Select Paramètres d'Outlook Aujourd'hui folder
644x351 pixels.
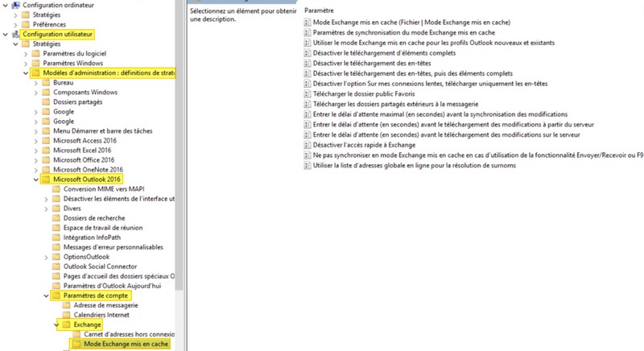click(112, 286)
